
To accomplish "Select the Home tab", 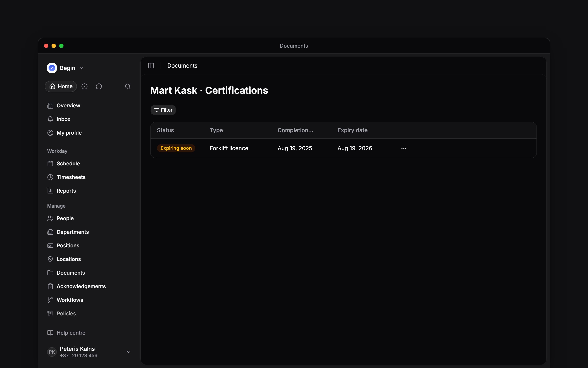I will (61, 86).
